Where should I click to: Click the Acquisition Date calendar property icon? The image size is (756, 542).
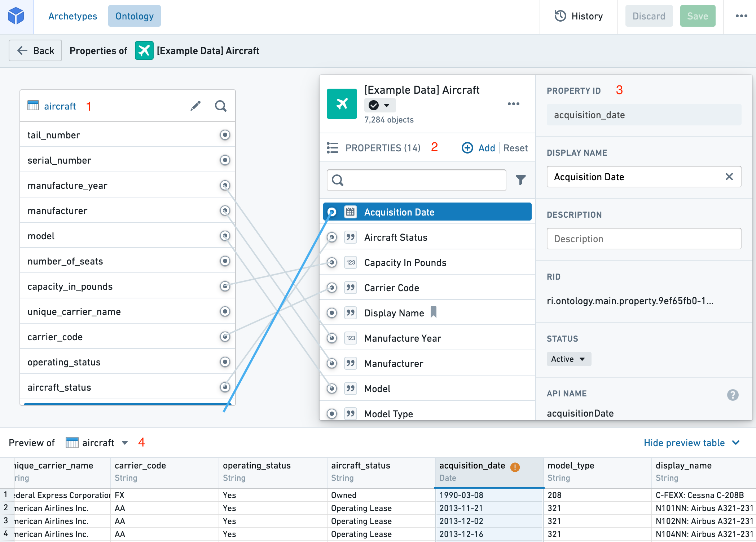(x=352, y=212)
